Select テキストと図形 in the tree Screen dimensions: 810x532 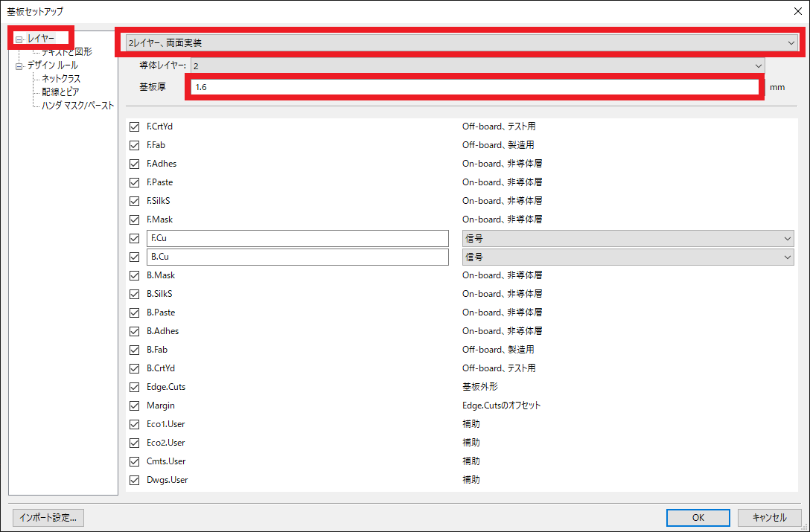[x=67, y=52]
